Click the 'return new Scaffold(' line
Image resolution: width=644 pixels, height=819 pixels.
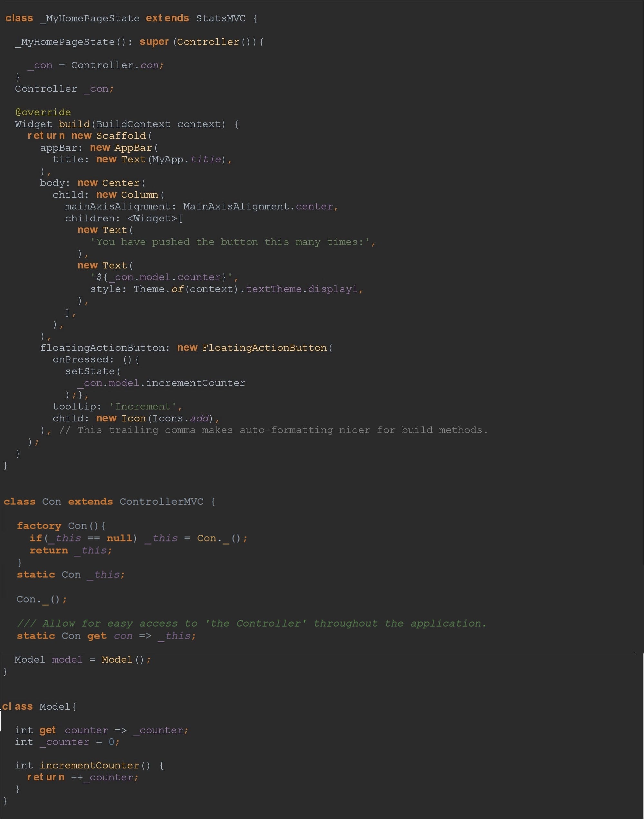[90, 136]
